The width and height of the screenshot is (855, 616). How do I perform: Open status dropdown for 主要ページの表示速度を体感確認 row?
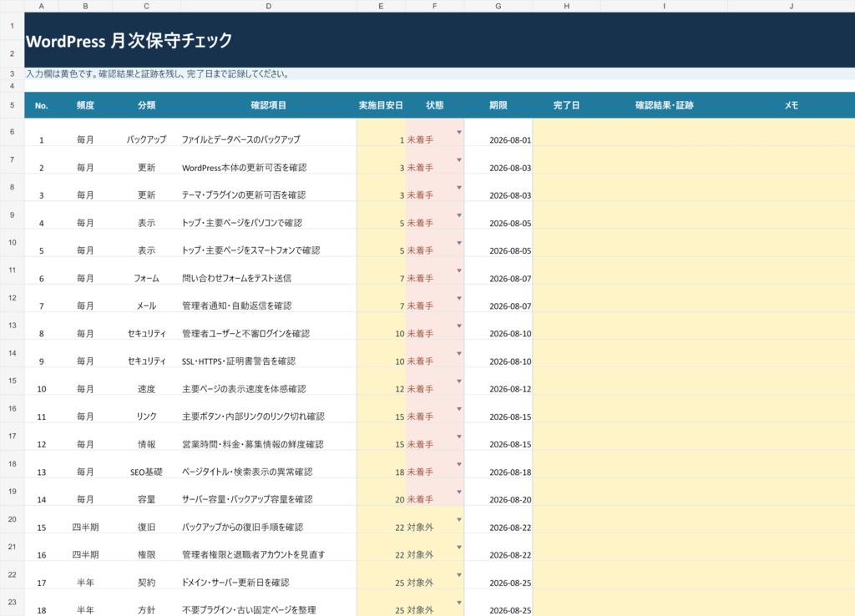coord(458,381)
